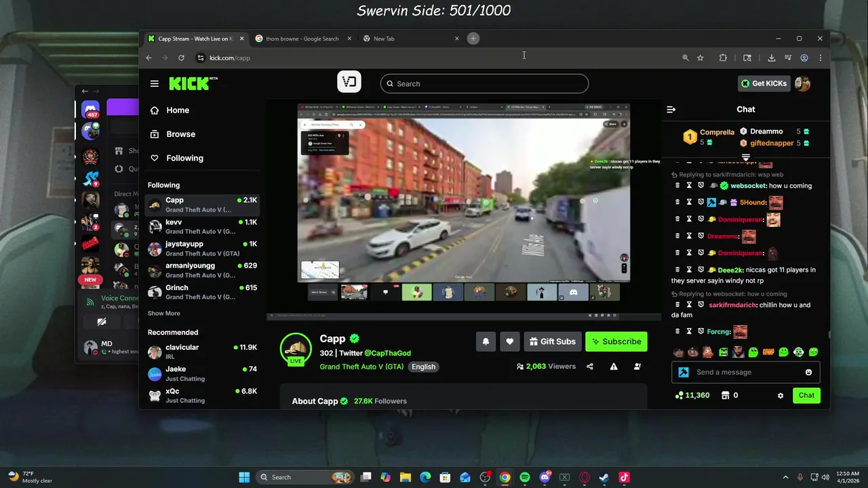
Task: Open the emoji picker in chat input
Action: [x=808, y=372]
